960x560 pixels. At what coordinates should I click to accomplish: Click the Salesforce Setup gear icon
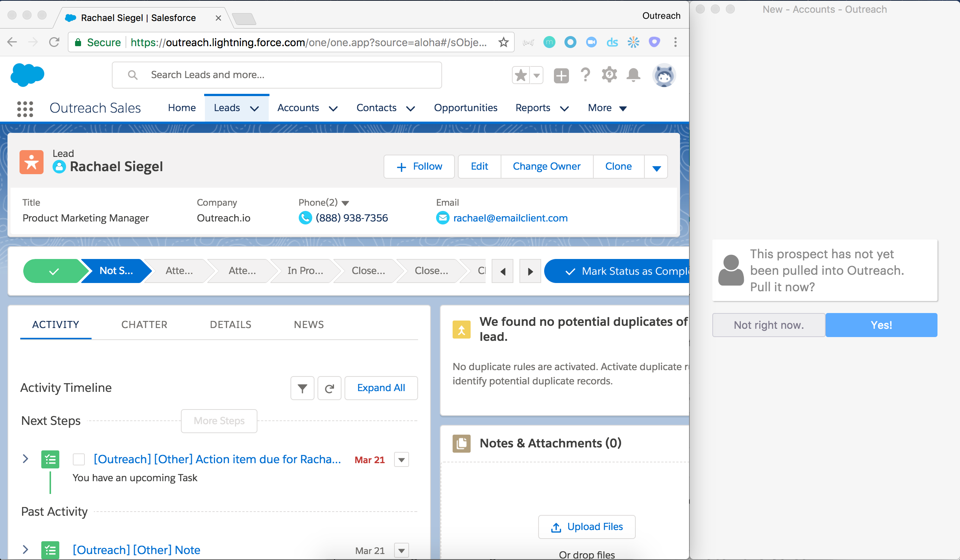pos(609,75)
